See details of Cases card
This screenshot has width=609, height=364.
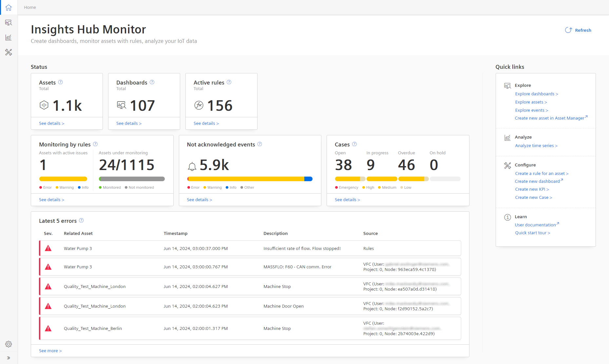point(347,200)
